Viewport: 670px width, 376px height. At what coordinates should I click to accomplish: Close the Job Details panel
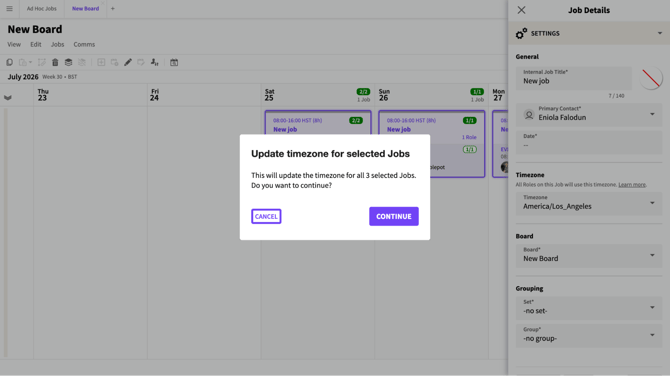pyautogui.click(x=521, y=10)
